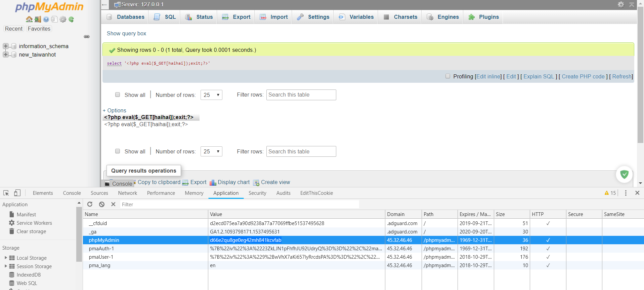Screen dimensions: 644x290
Task: Open the EditThisCookie DevTools tab
Action: coord(316,193)
